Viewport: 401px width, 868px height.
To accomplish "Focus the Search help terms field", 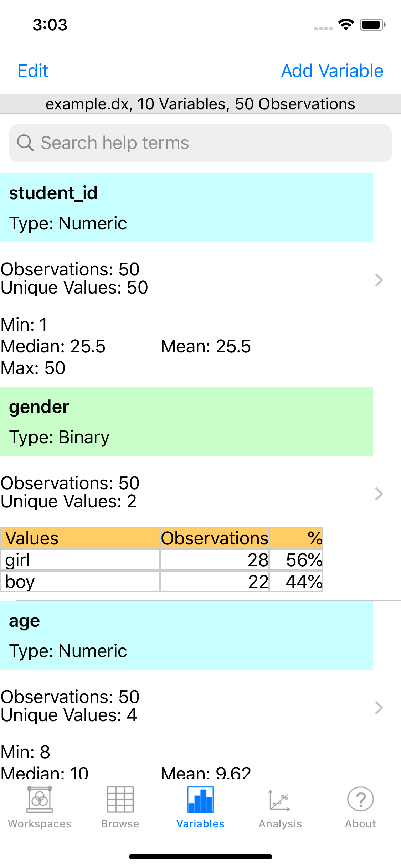I will (200, 143).
